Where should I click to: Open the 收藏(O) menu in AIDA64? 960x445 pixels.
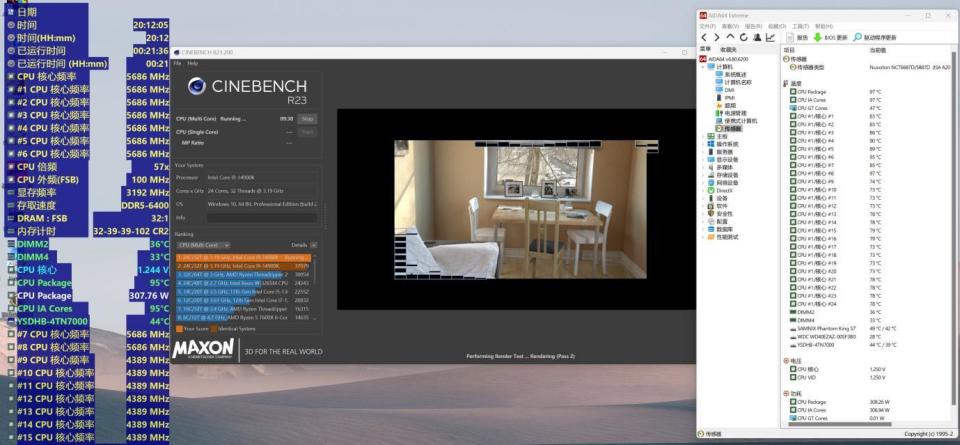(x=776, y=26)
